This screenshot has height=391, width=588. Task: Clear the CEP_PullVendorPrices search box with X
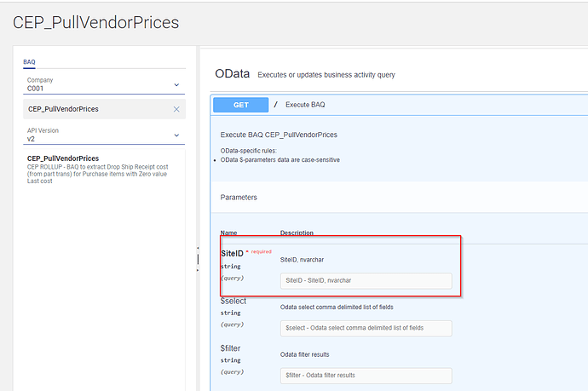tap(176, 109)
